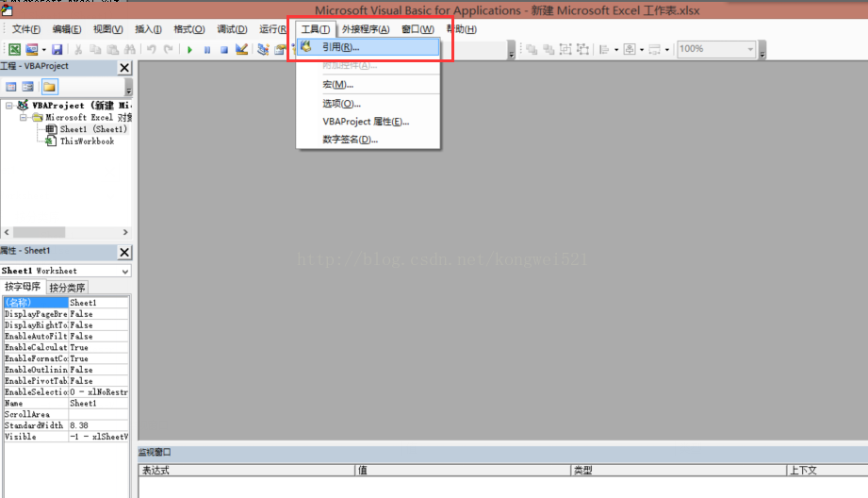The height and width of the screenshot is (498, 868).
Task: Click Align Lefts toolbar icon
Action: click(x=604, y=49)
